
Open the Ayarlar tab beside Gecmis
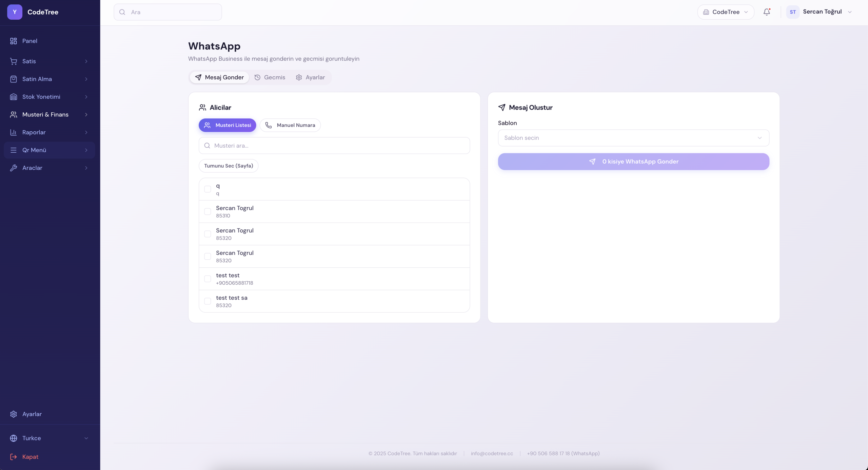310,77
